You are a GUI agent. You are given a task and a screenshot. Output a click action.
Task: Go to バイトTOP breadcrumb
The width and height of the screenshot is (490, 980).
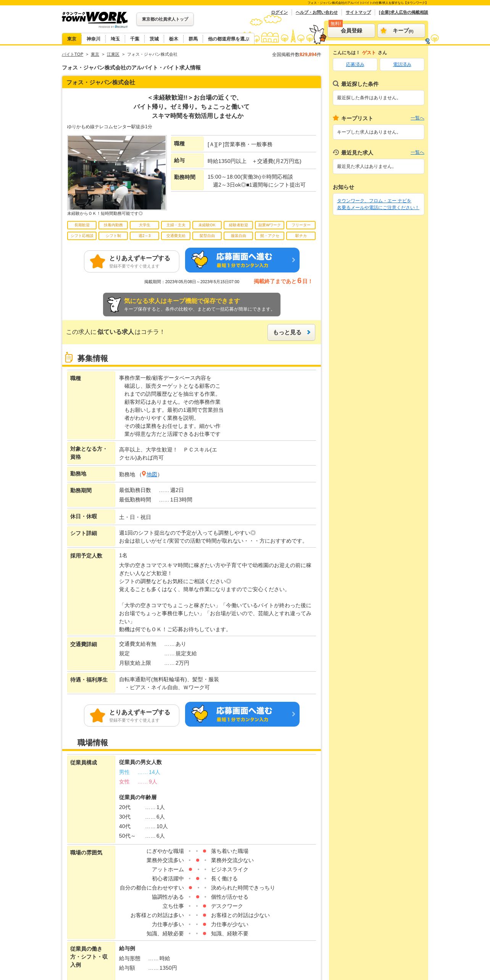click(x=73, y=54)
